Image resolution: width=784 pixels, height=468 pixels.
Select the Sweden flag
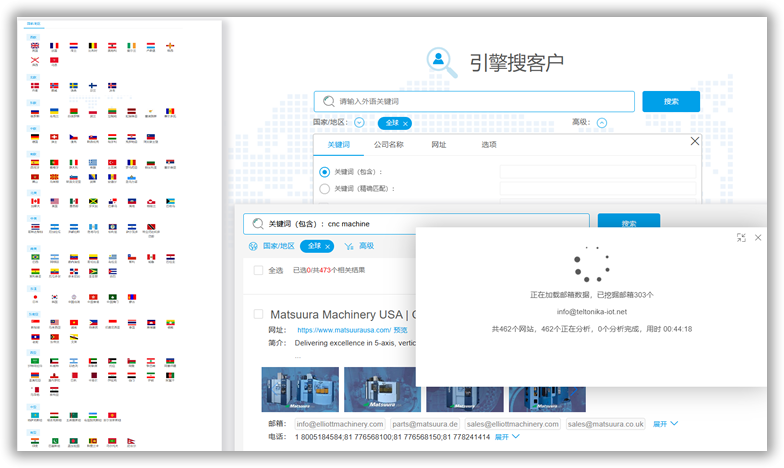point(74,86)
